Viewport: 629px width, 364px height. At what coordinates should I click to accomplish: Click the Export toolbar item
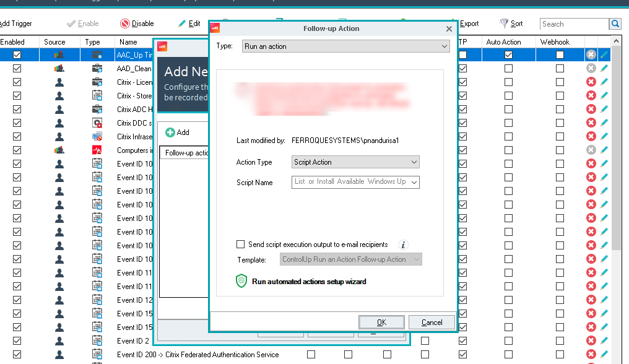469,24
